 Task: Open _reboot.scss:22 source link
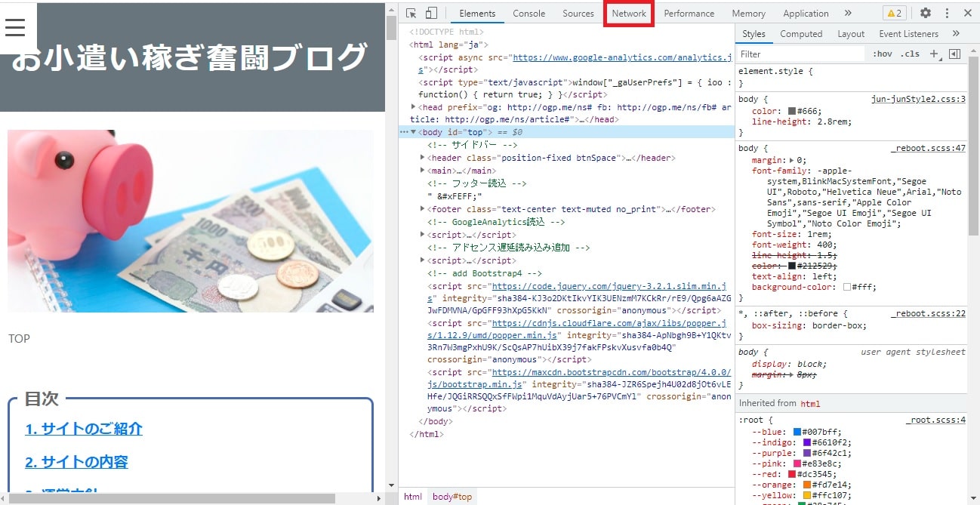[928, 313]
